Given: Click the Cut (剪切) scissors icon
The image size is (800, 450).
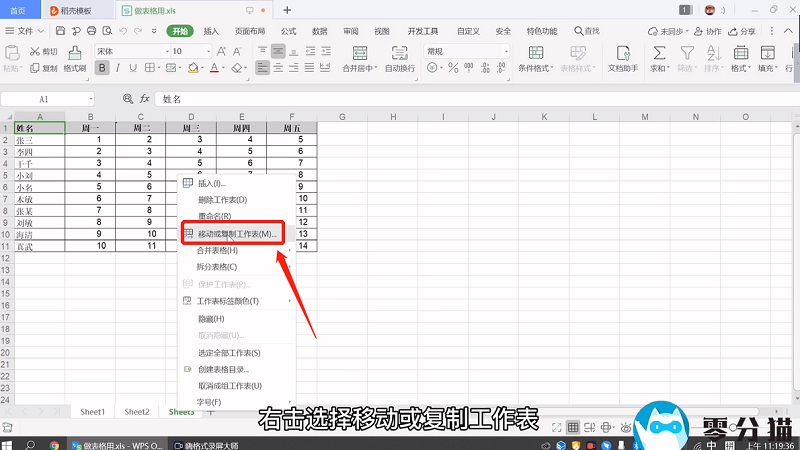Looking at the screenshot, I should click(36, 50).
